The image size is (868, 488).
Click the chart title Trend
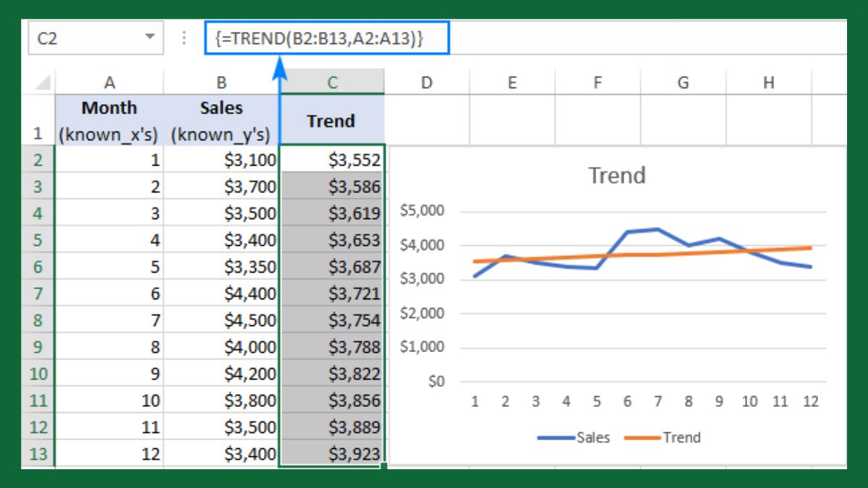(616, 175)
